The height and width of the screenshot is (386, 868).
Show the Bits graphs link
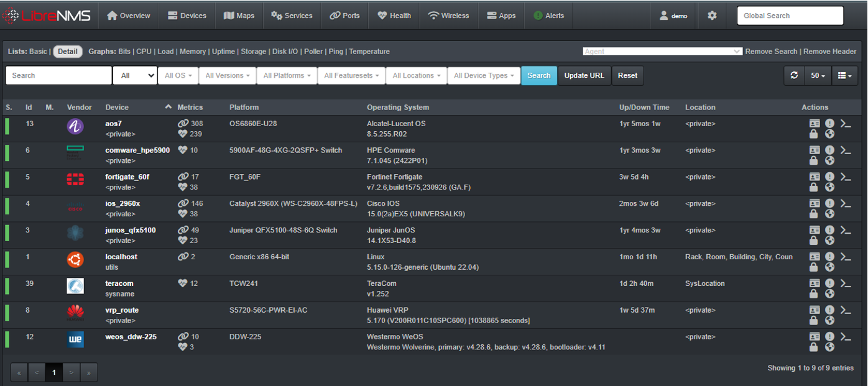click(x=124, y=52)
